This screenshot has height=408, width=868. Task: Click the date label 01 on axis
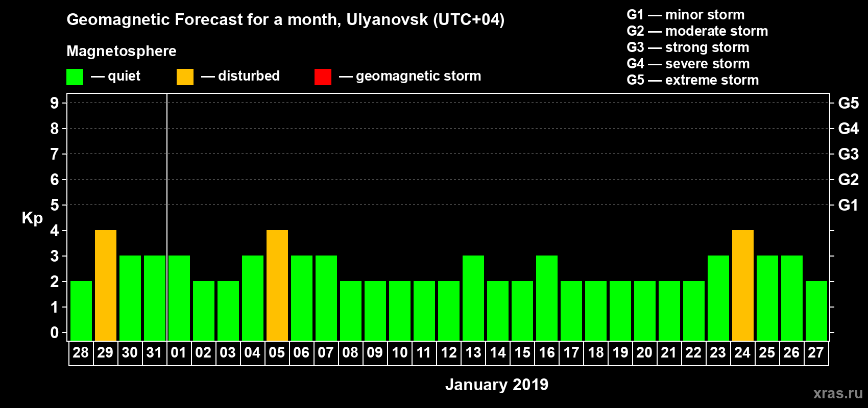coord(179,353)
